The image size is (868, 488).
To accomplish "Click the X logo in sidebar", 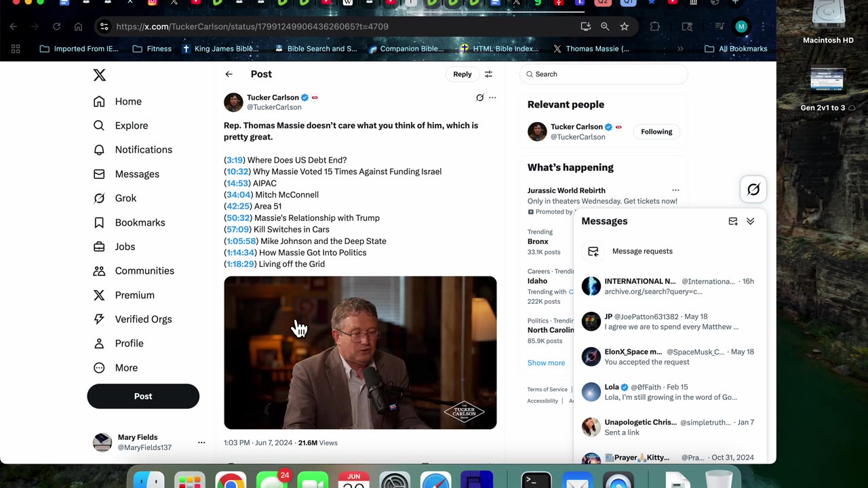I will tap(100, 75).
